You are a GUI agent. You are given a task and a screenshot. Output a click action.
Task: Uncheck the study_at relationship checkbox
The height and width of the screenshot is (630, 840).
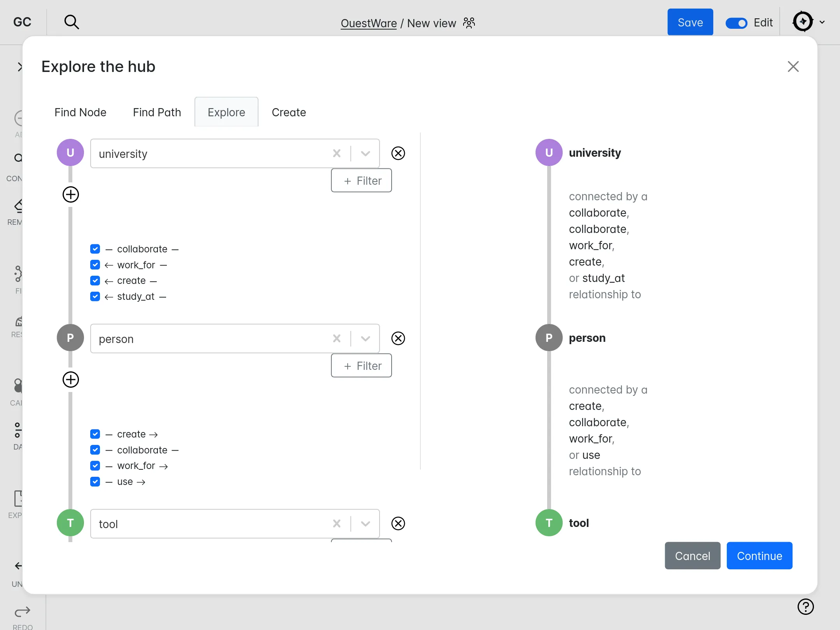point(95,297)
